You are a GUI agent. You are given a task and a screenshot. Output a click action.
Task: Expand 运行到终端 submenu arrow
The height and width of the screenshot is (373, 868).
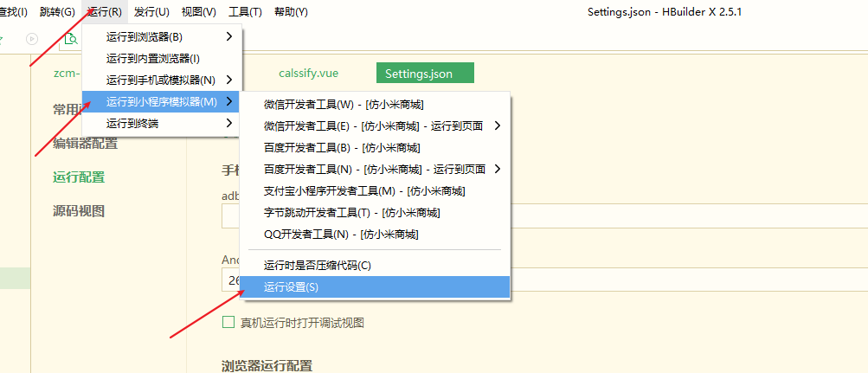pyautogui.click(x=229, y=124)
